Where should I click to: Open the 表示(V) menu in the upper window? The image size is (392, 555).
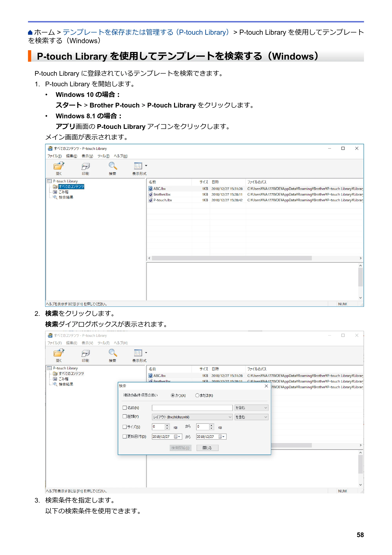tap(87, 156)
